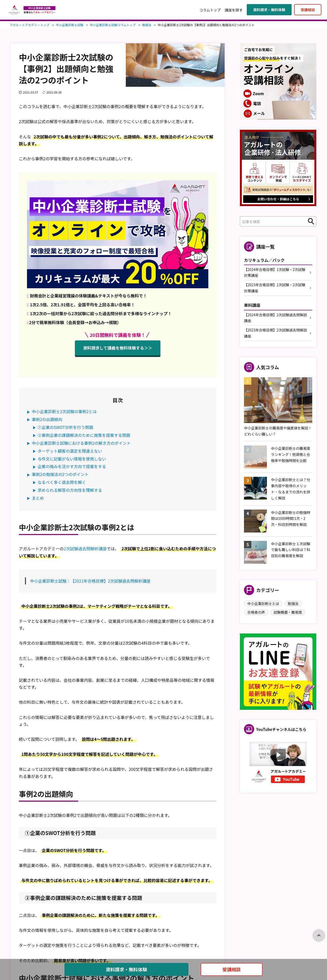Open the 企業研修・法人研修 banner

(278, 168)
